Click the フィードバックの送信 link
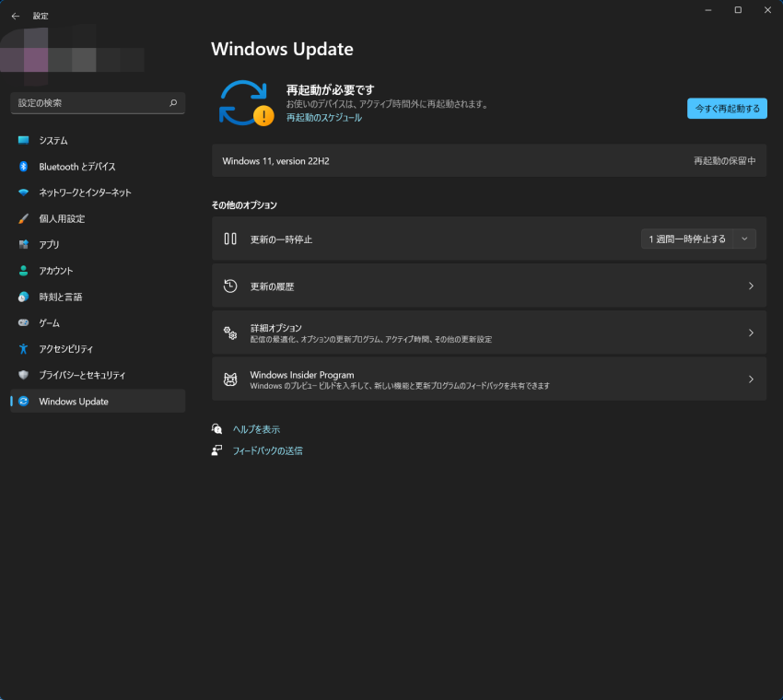This screenshot has height=700, width=783. coord(268,450)
